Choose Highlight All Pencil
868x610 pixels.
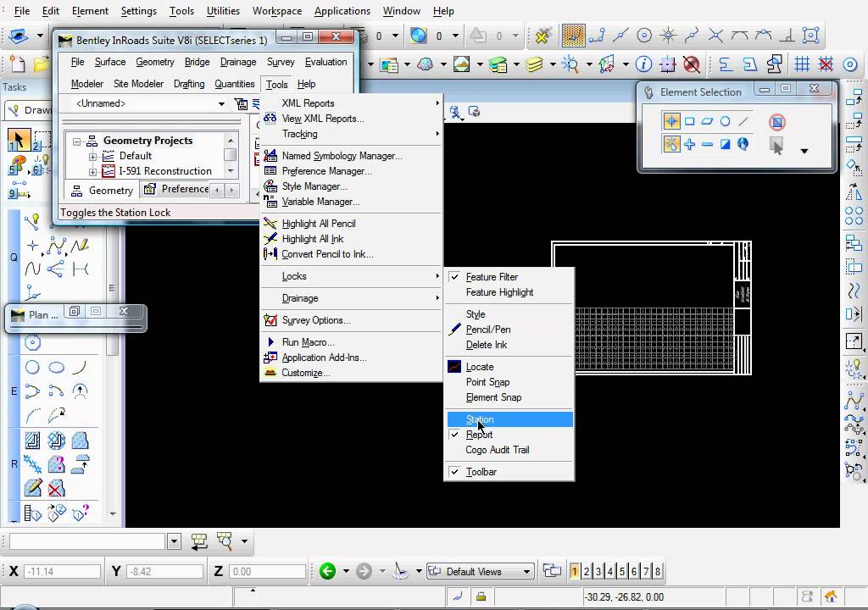pyautogui.click(x=352, y=224)
